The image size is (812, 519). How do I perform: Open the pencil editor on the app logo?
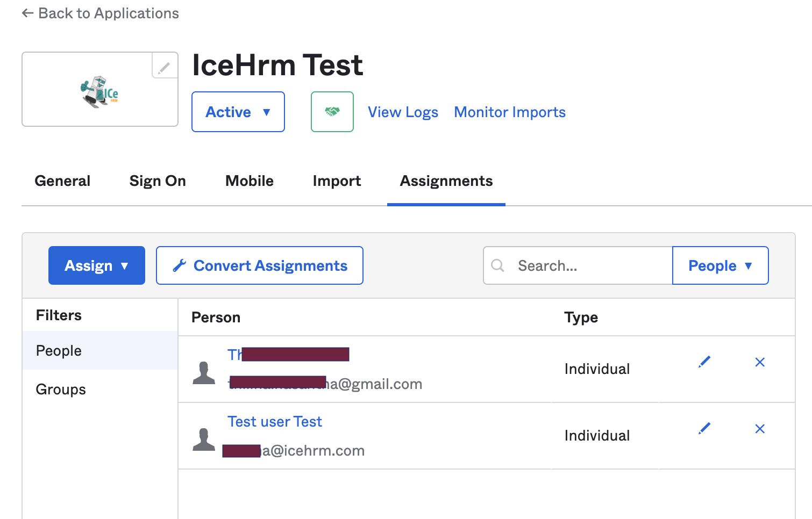(x=164, y=67)
